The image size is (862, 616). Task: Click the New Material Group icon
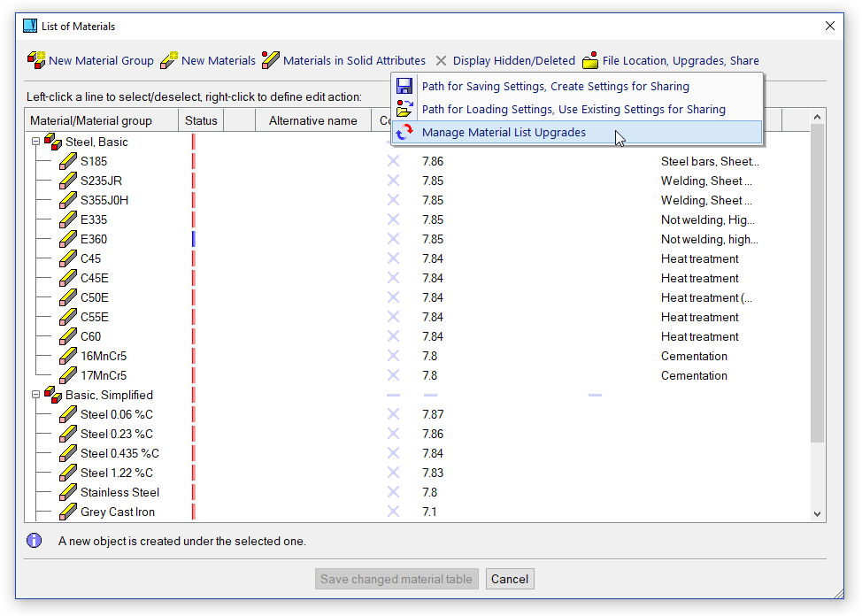pyautogui.click(x=36, y=60)
